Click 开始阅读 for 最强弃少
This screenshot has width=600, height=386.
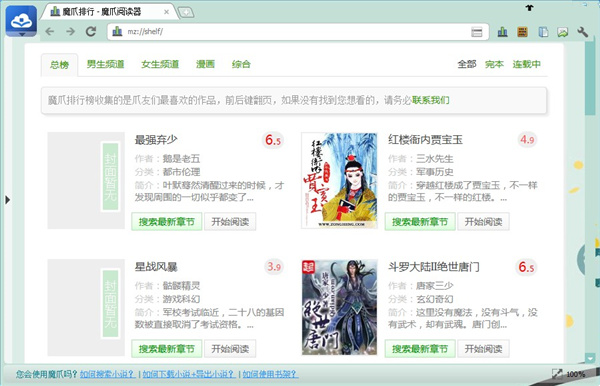pos(230,222)
